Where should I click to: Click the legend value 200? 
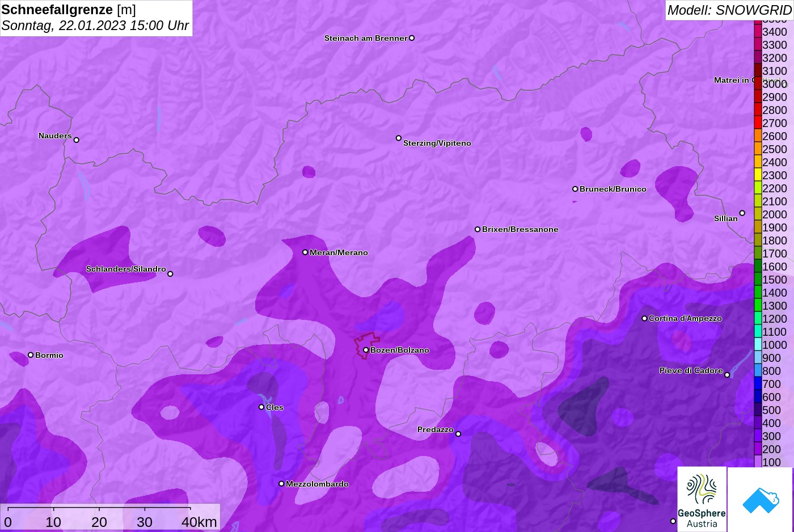click(772, 449)
